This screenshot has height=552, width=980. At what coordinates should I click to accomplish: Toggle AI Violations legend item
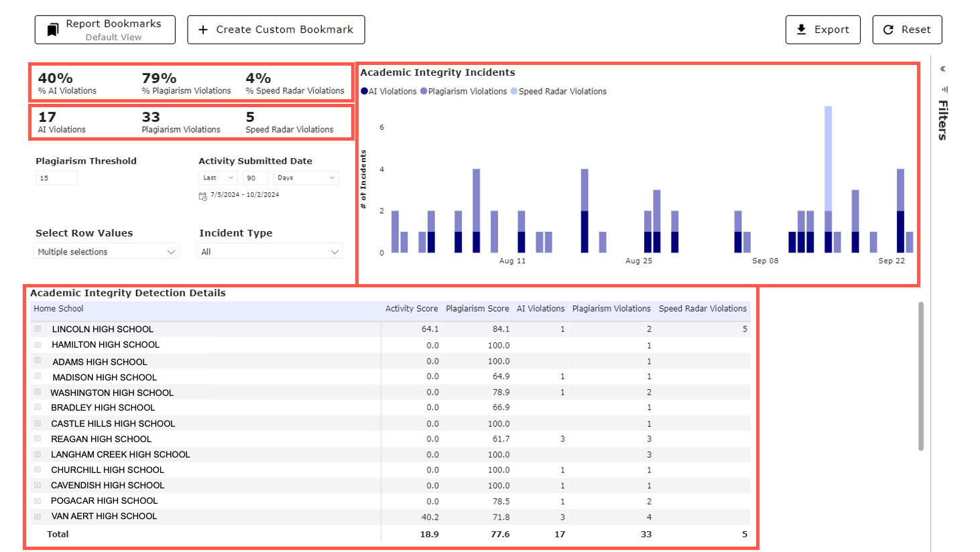[x=389, y=92]
